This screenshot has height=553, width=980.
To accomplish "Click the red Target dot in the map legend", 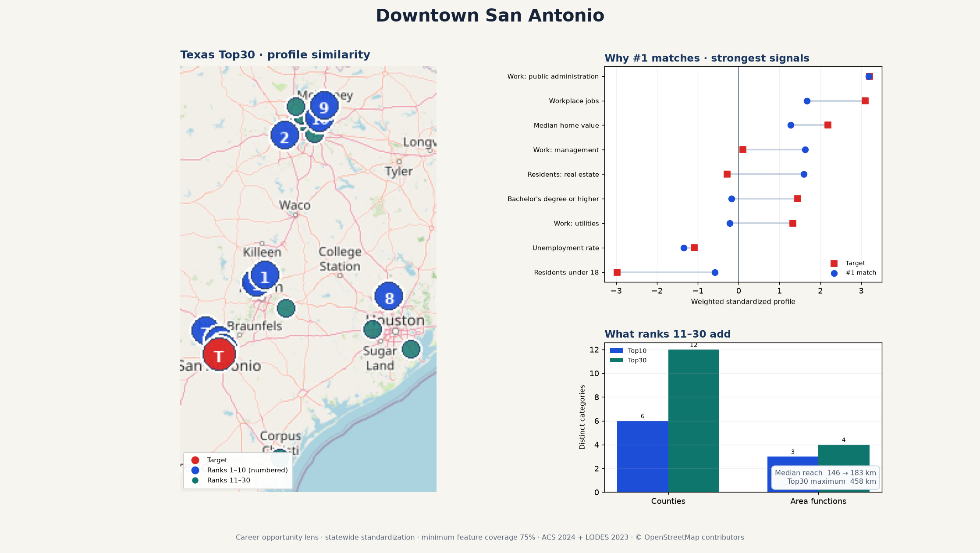I will pos(195,460).
